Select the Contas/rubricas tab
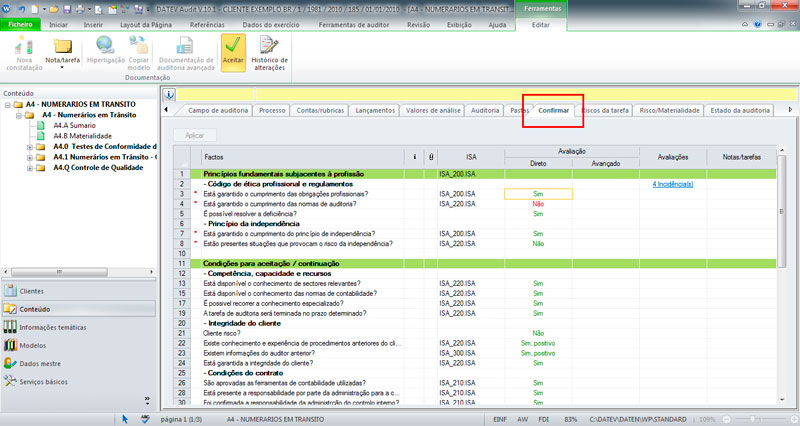Image resolution: width=800 pixels, height=426 pixels. pyautogui.click(x=320, y=110)
